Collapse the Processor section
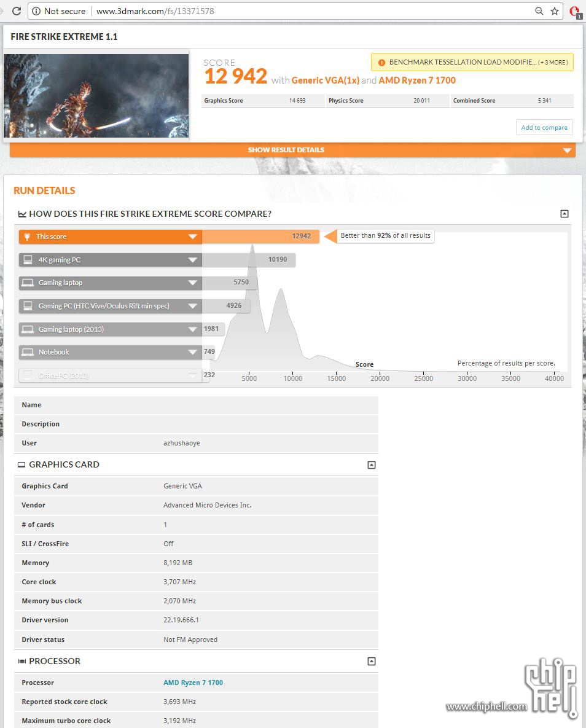The height and width of the screenshot is (728, 586). (371, 662)
